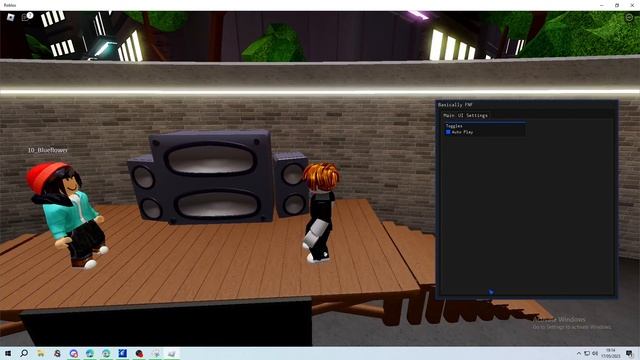
Task: Open the settings icon at top right
Action: click(629, 17)
